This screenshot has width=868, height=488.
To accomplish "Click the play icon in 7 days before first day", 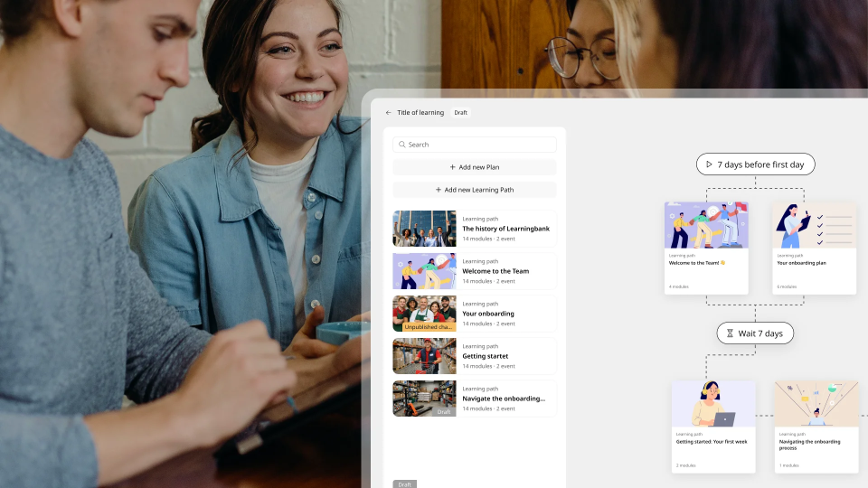I will (x=709, y=164).
